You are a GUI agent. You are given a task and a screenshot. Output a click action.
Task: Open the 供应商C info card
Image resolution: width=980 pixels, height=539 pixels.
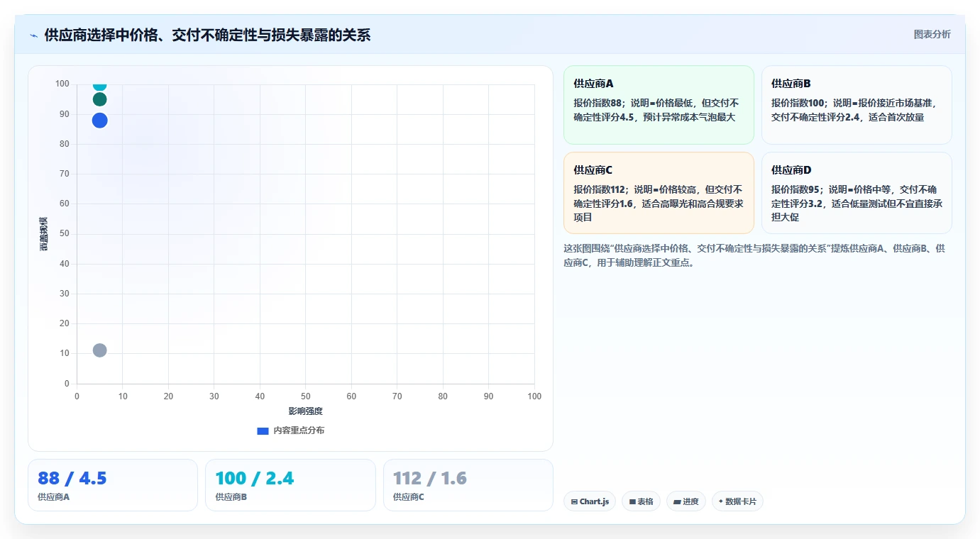point(659,193)
